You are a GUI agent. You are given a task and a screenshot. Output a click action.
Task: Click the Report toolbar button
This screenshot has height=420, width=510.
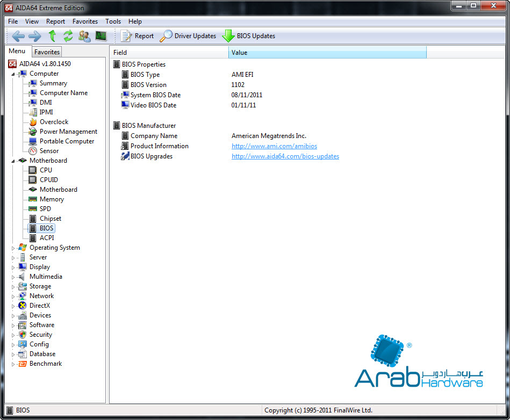(x=137, y=36)
